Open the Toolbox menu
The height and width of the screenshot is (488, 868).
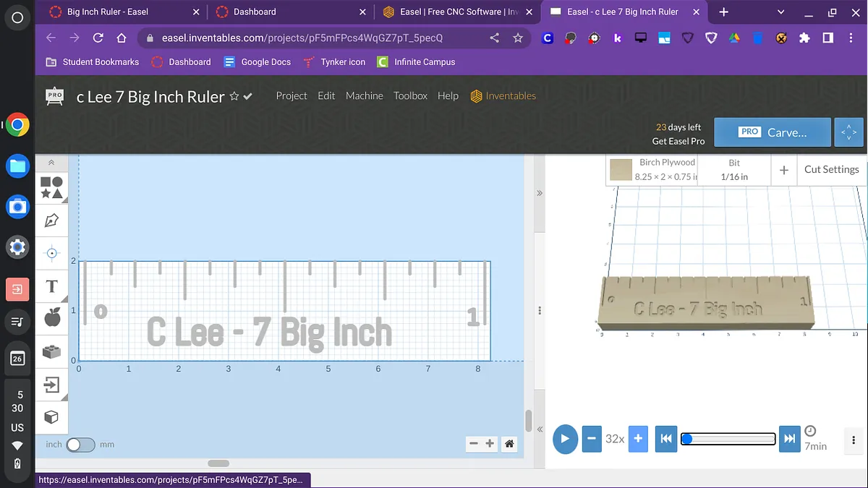click(410, 95)
